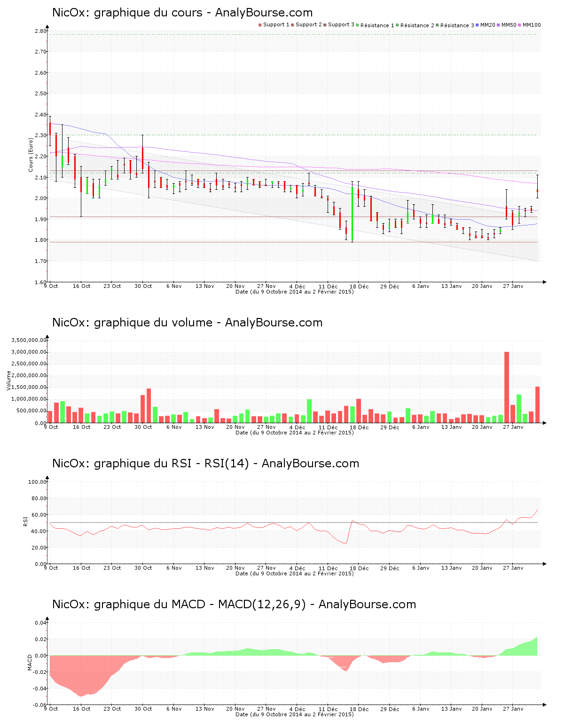Click the 60.00 tick on RSI axis
The width and height of the screenshot is (564, 728).
39,515
